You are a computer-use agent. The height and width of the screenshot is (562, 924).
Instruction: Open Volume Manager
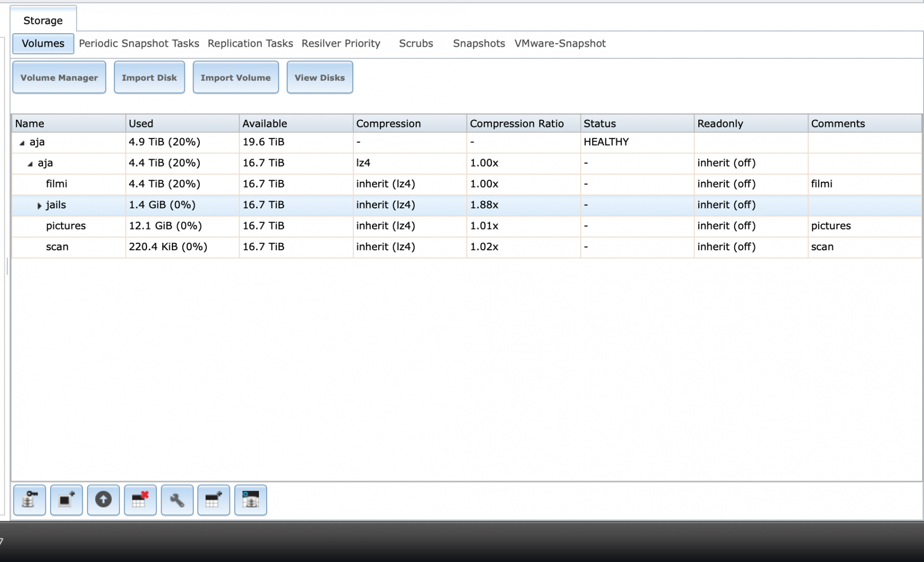tap(59, 77)
